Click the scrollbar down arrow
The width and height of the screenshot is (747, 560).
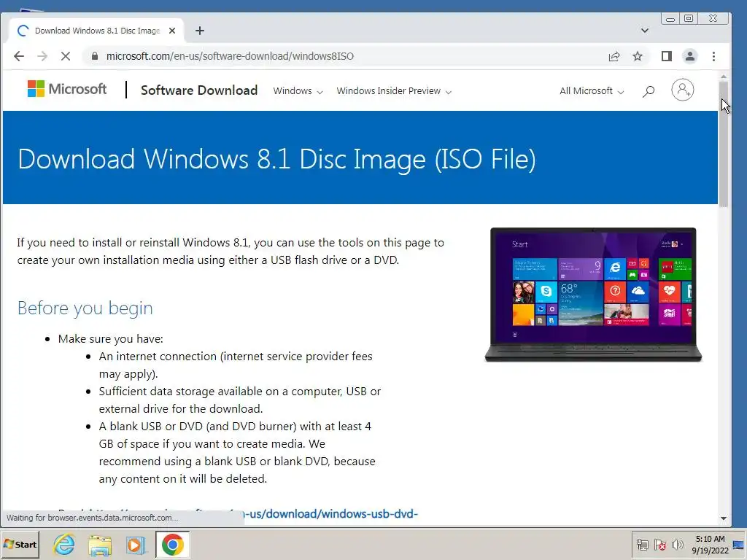724,518
